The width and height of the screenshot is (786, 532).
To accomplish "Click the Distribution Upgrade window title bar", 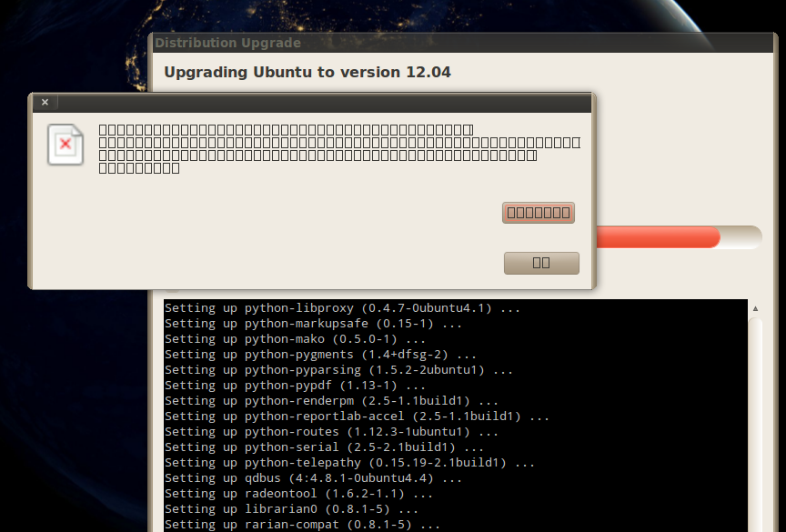I will pos(455,43).
